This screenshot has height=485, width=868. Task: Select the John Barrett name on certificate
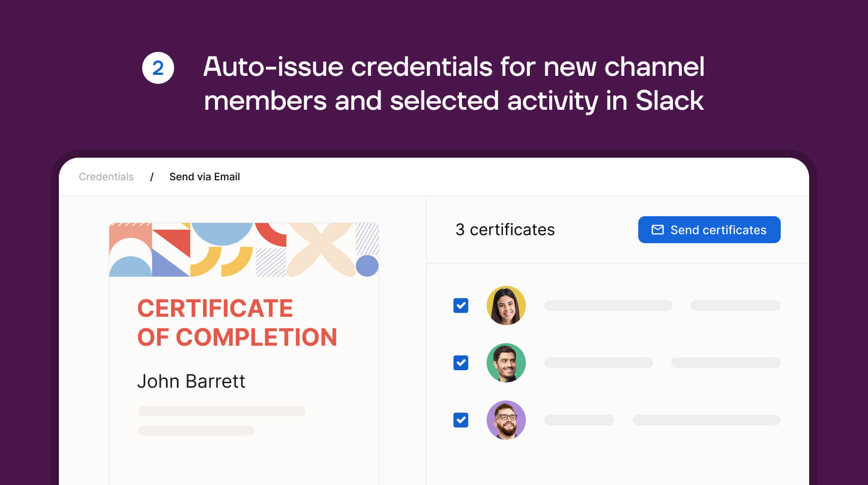[x=191, y=381]
